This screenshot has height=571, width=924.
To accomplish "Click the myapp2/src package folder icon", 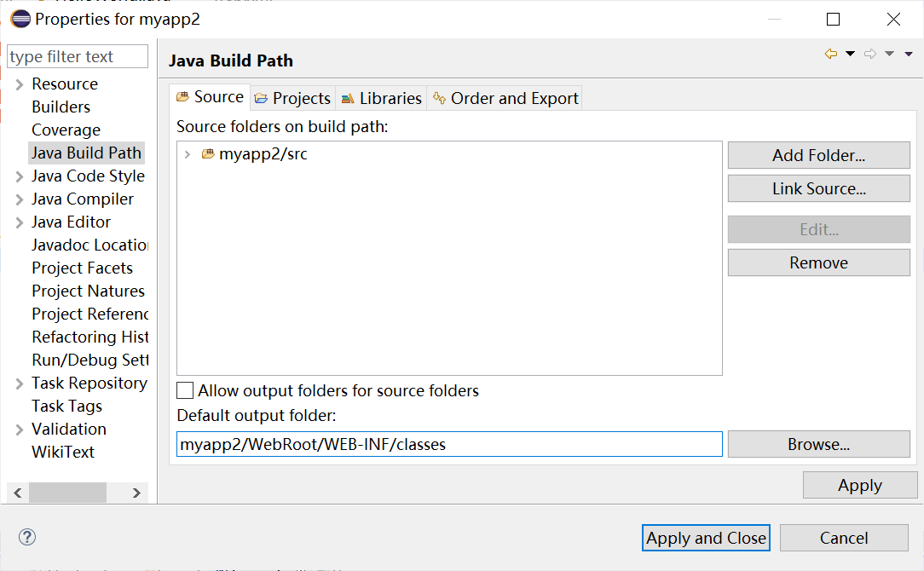I will (x=207, y=154).
